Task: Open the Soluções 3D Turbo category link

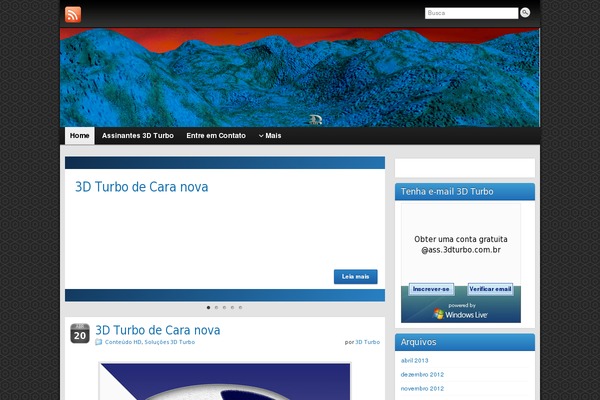Action: (170, 342)
